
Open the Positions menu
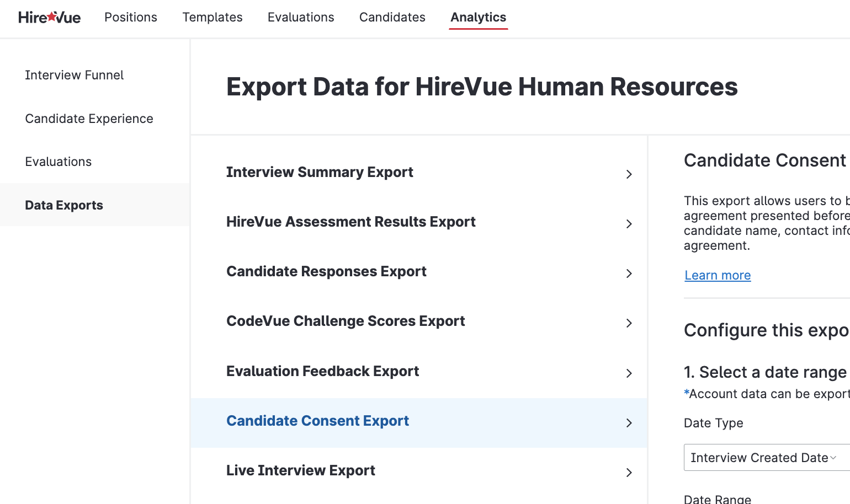click(x=131, y=17)
